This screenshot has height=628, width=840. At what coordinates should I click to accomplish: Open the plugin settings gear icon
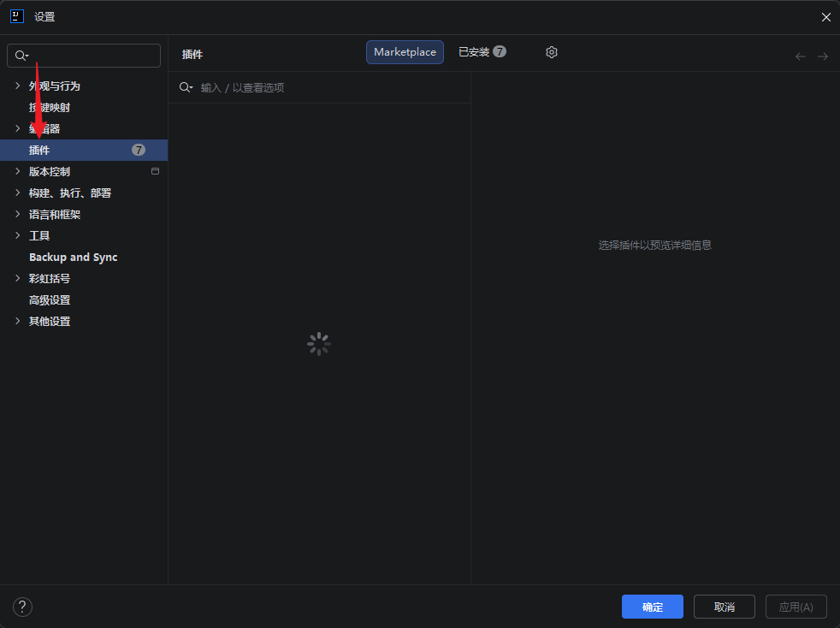pos(551,52)
